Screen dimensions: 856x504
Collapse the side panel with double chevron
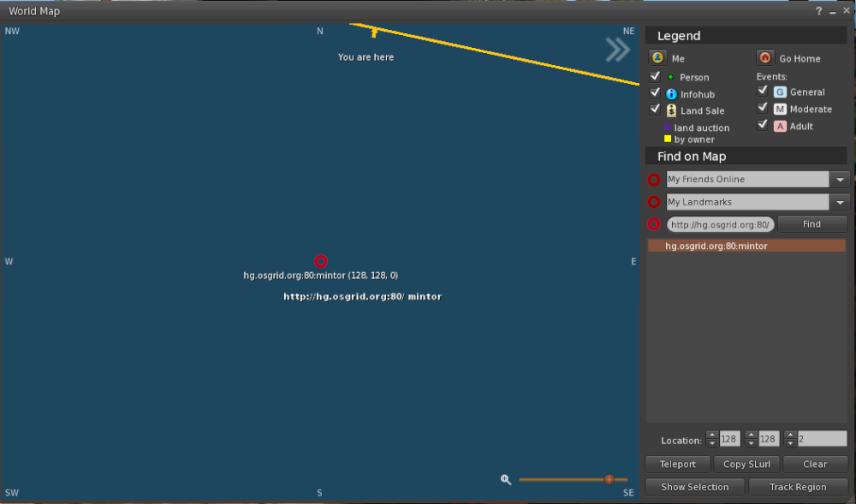point(617,50)
